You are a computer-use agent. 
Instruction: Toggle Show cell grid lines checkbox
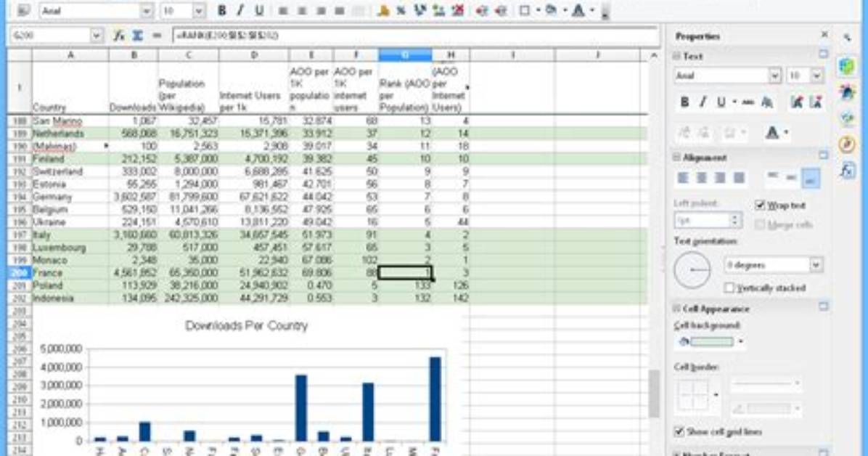click(679, 431)
